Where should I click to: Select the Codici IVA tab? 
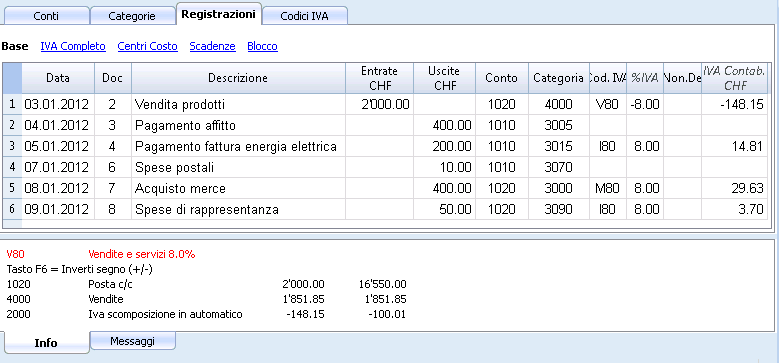pyautogui.click(x=305, y=16)
